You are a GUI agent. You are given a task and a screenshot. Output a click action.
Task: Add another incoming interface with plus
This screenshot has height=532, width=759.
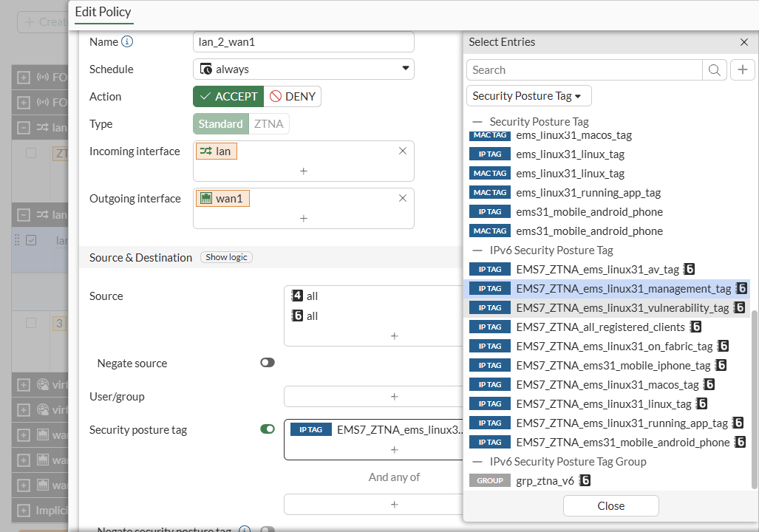pos(304,171)
